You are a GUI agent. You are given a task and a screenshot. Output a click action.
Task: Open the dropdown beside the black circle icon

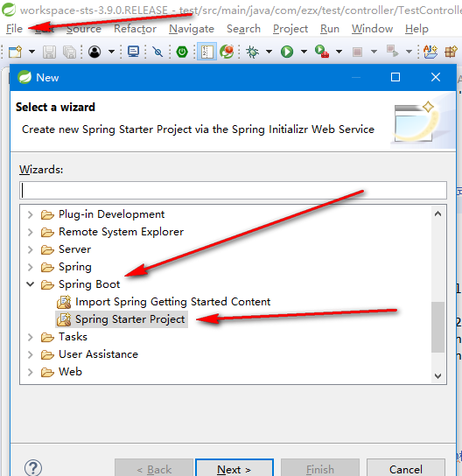pos(111,52)
